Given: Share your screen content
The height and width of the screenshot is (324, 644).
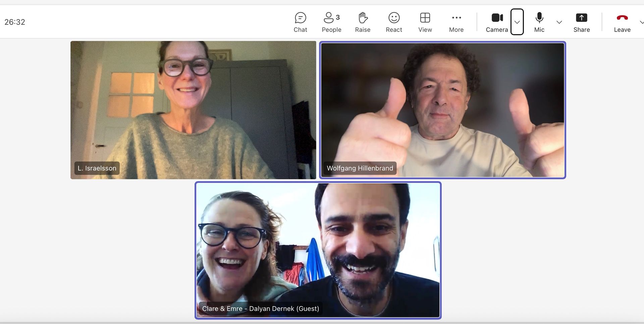Looking at the screenshot, I should coord(582,22).
